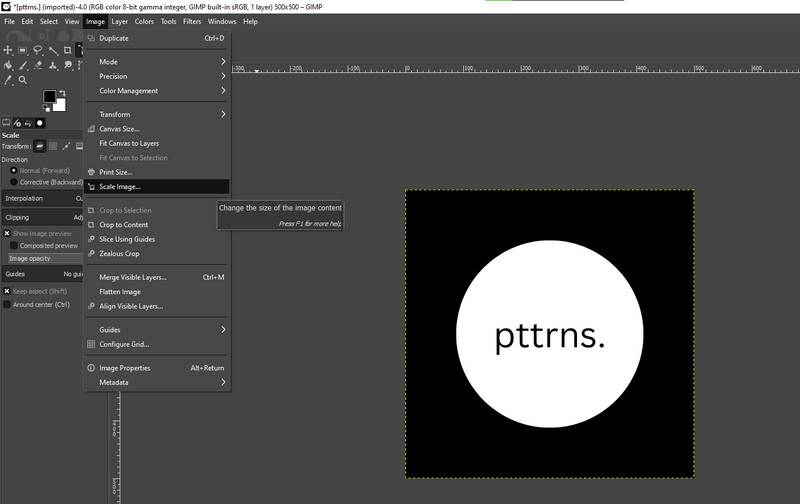Open the Layer menu
800x504 pixels.
pyautogui.click(x=120, y=21)
